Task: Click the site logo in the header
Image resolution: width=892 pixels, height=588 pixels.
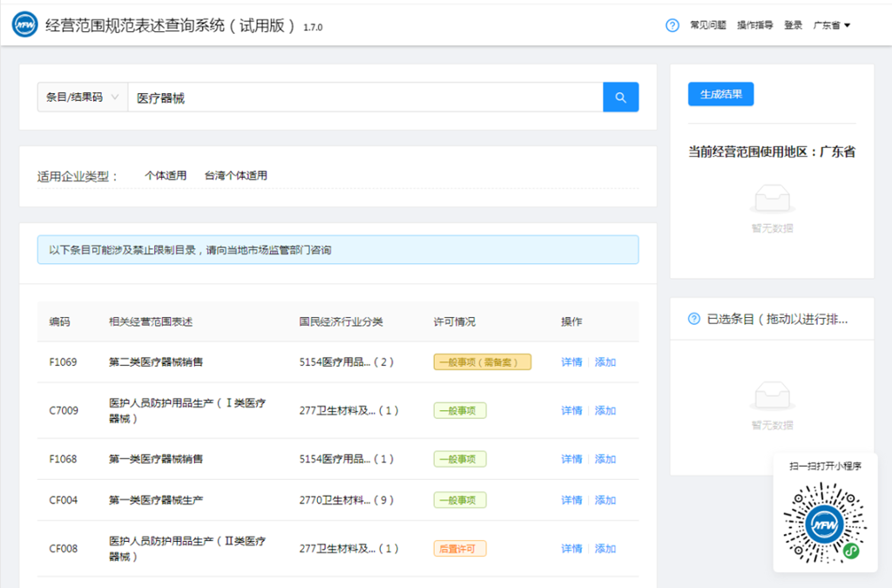Action: tap(25, 25)
